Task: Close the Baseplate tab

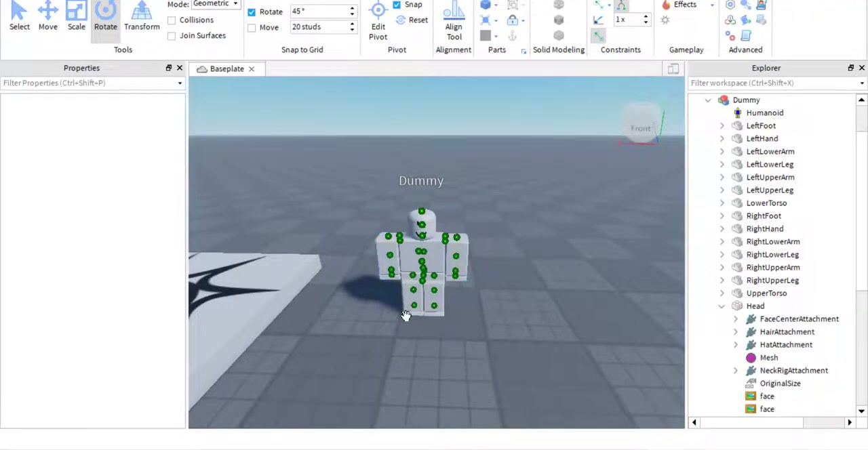Action: tap(251, 68)
